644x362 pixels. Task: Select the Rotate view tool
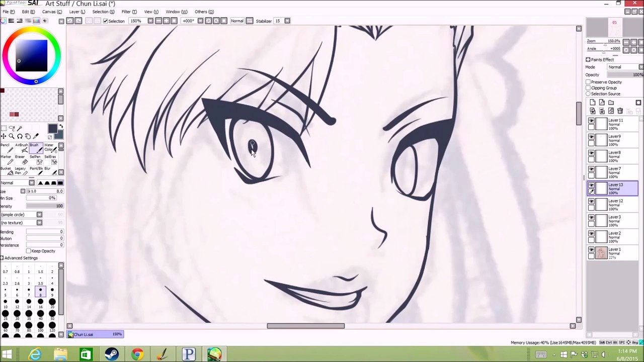(x=20, y=136)
